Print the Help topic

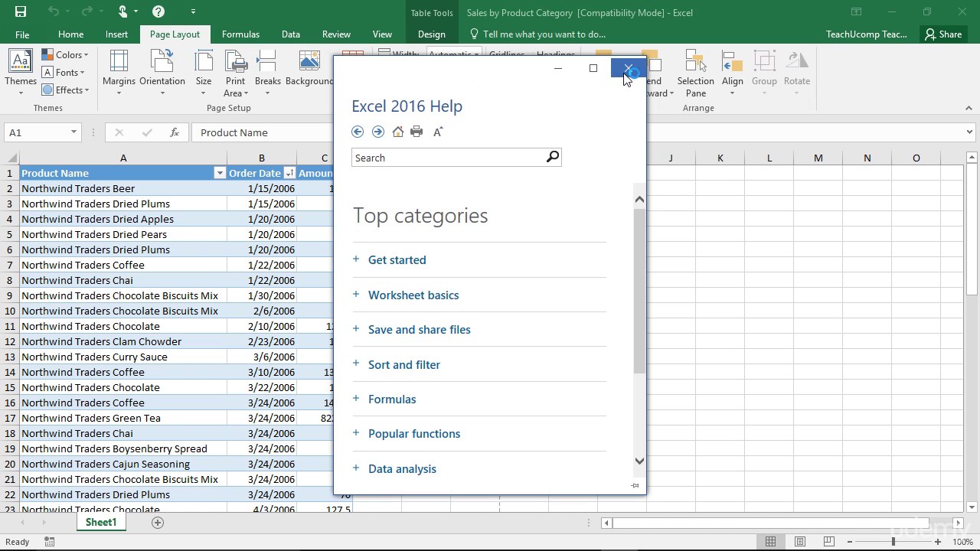[x=416, y=132]
